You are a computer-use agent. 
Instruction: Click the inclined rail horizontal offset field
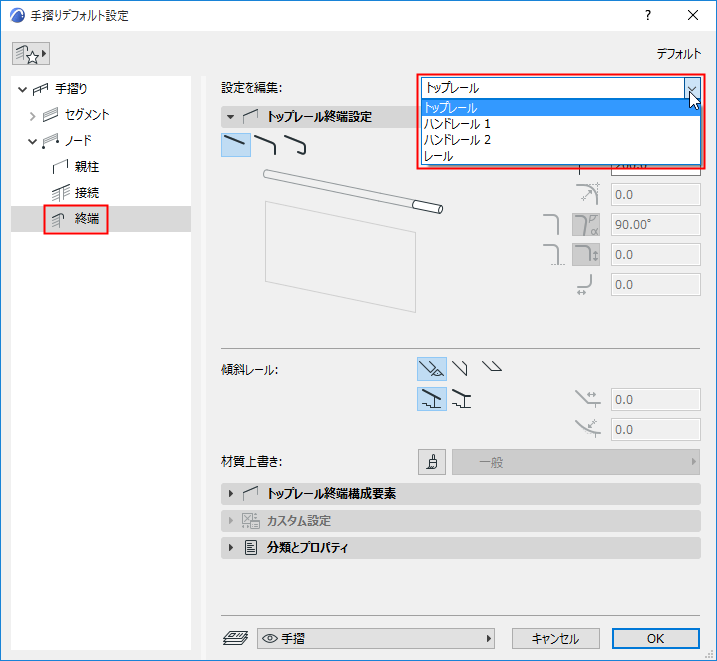[655, 400]
